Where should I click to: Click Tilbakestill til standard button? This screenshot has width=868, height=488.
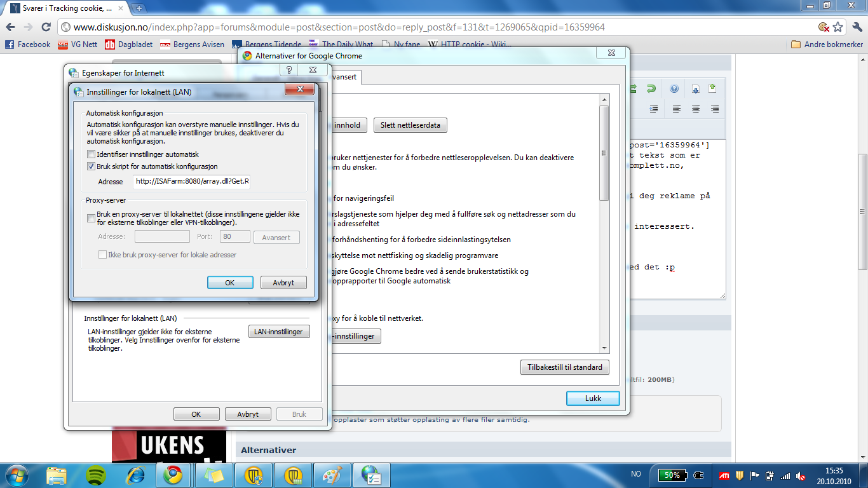[x=565, y=367]
